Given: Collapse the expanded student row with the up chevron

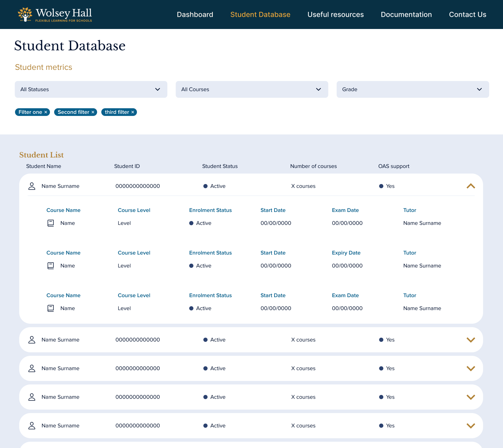Looking at the screenshot, I should click(x=471, y=186).
